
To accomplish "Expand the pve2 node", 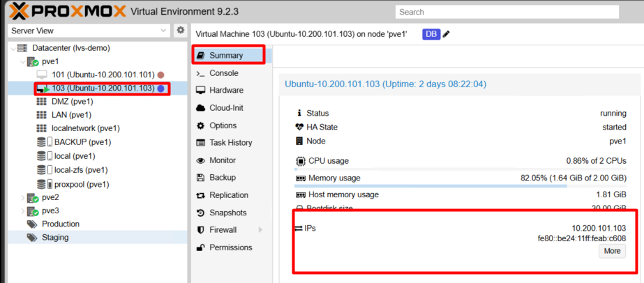I will (x=24, y=198).
